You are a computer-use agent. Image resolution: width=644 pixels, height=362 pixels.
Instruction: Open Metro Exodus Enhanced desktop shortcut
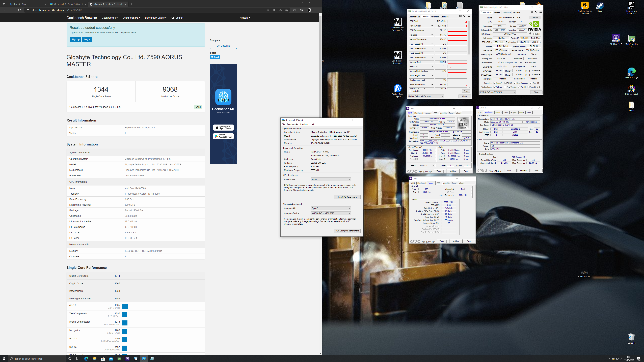point(397,24)
